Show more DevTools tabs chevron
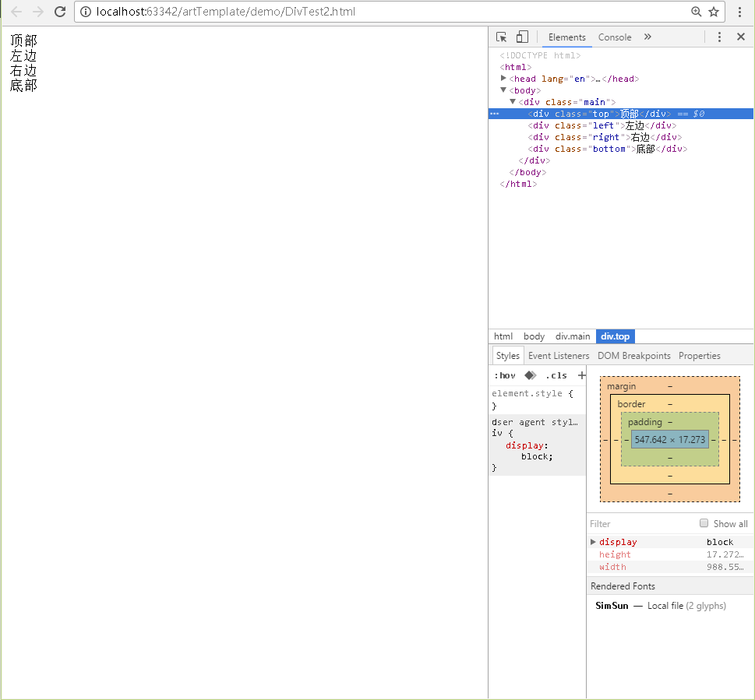 647,37
